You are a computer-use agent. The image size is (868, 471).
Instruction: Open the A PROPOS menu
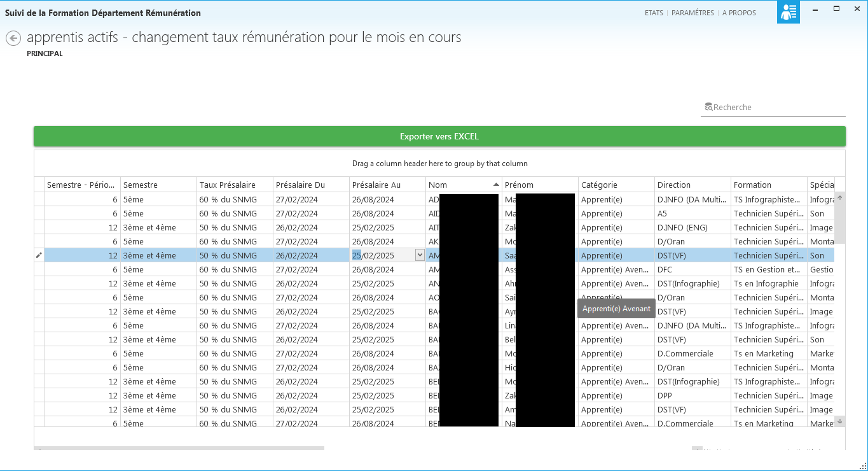pos(739,13)
